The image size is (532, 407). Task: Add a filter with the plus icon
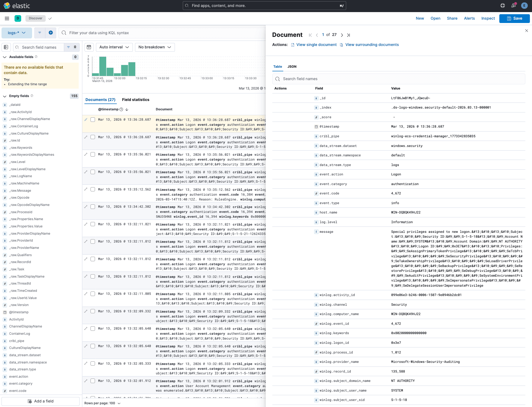[x=51, y=33]
